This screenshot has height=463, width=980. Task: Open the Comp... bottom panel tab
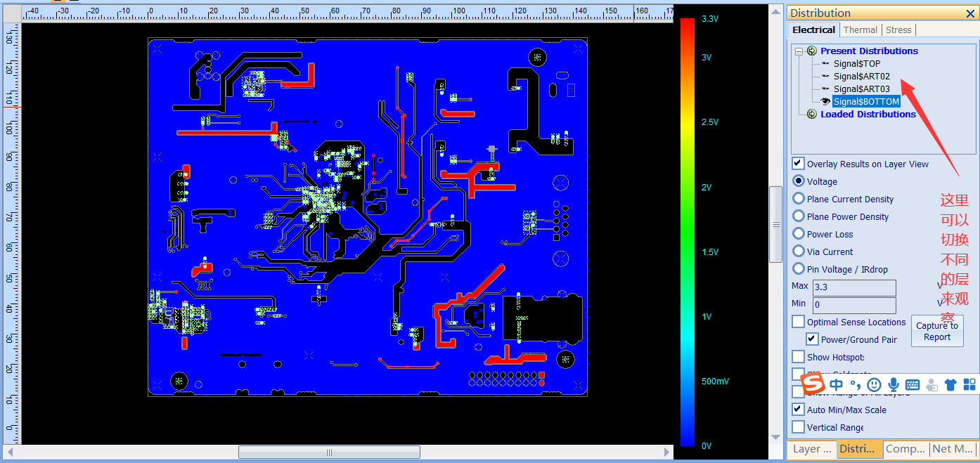tap(905, 448)
